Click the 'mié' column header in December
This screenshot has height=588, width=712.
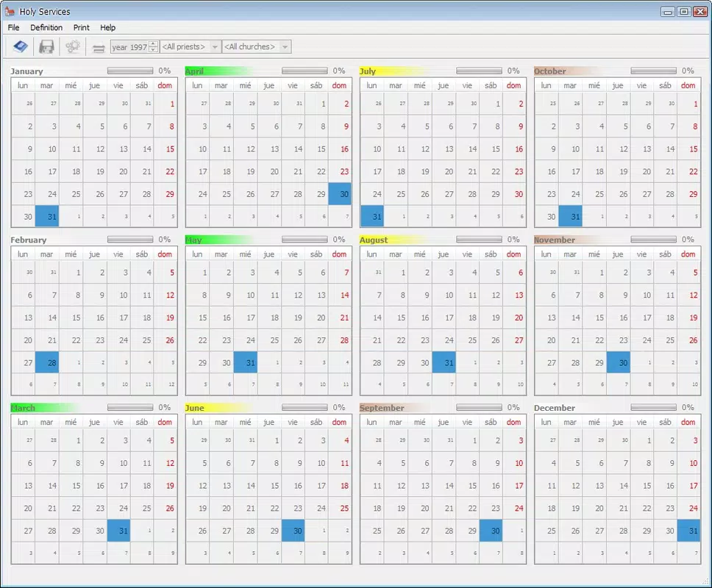click(594, 422)
